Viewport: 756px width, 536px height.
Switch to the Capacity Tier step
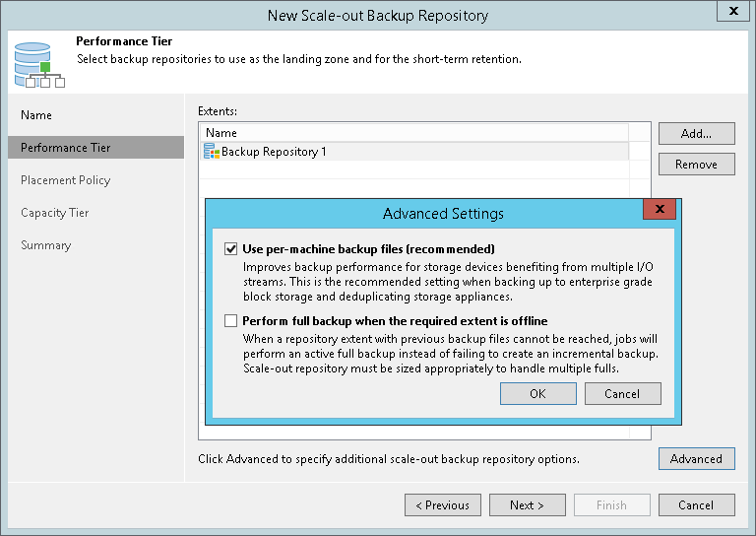tap(55, 213)
